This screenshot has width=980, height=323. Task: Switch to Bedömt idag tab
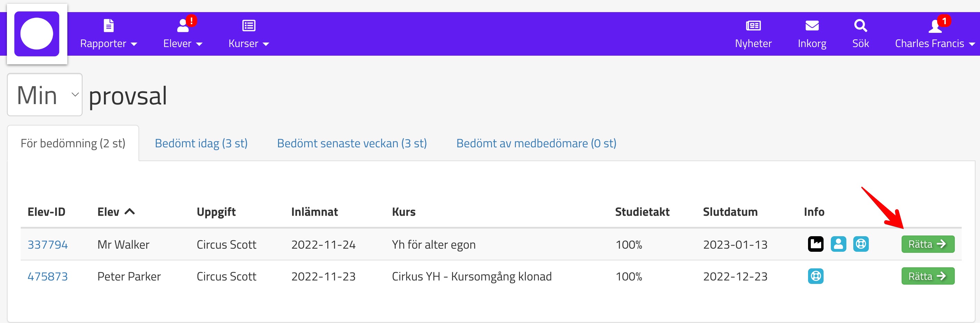(201, 143)
